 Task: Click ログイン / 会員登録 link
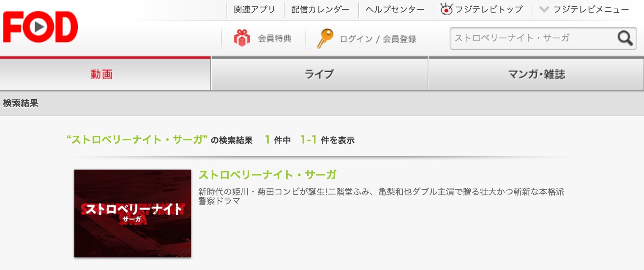coord(378,39)
